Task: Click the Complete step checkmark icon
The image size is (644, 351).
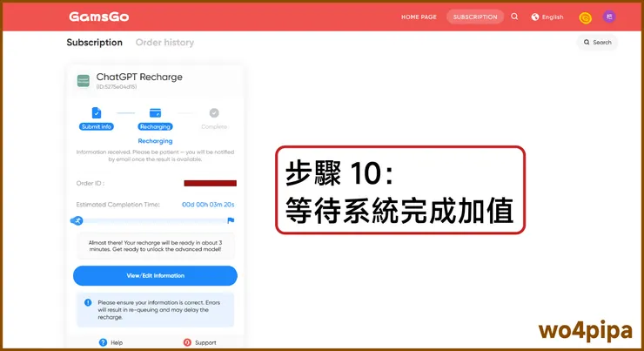Action: [x=214, y=112]
